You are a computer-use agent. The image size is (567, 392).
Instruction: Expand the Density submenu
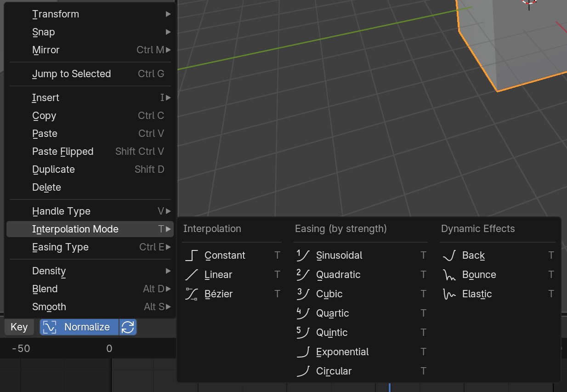[90, 271]
